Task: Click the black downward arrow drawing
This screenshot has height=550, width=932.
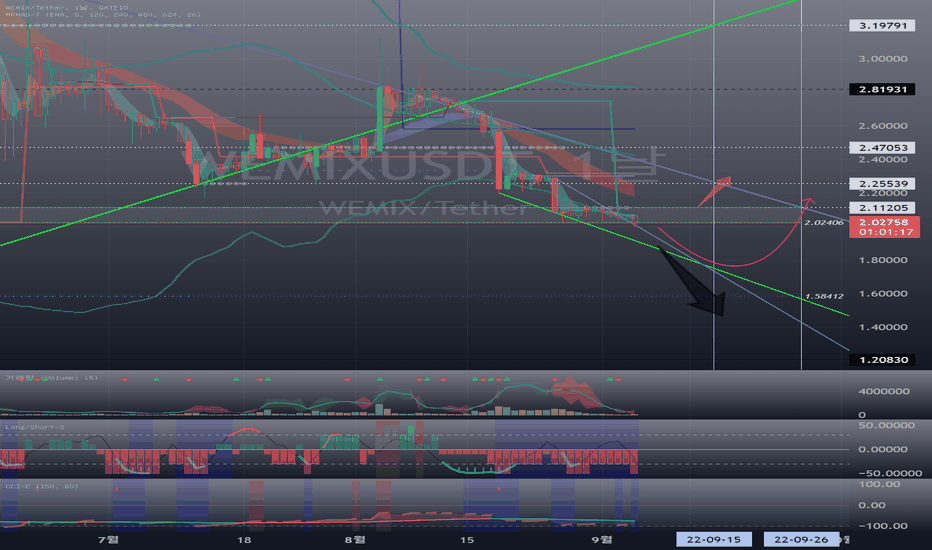Action: pyautogui.click(x=695, y=281)
